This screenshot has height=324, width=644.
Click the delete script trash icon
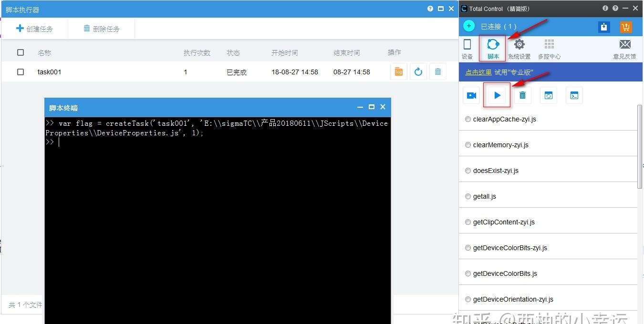[523, 95]
